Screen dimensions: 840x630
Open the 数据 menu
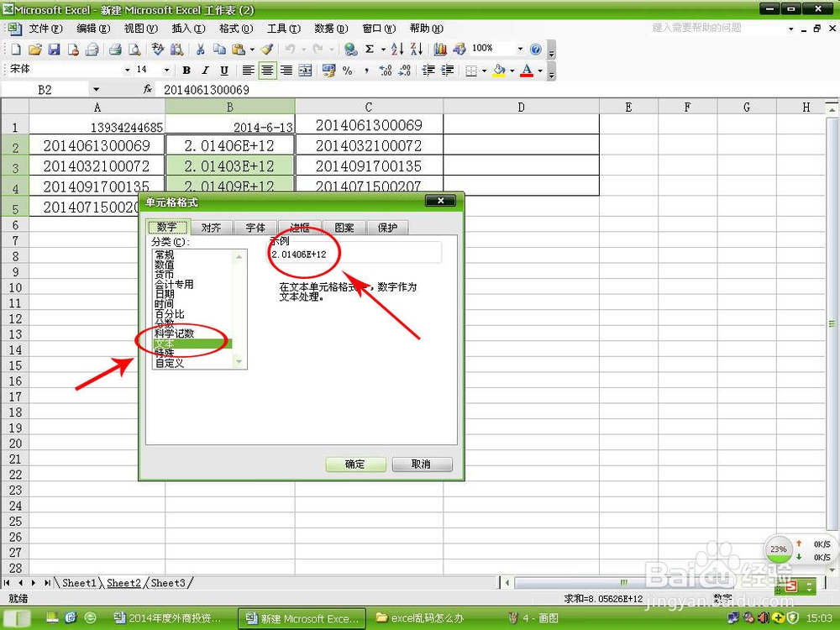(x=331, y=29)
